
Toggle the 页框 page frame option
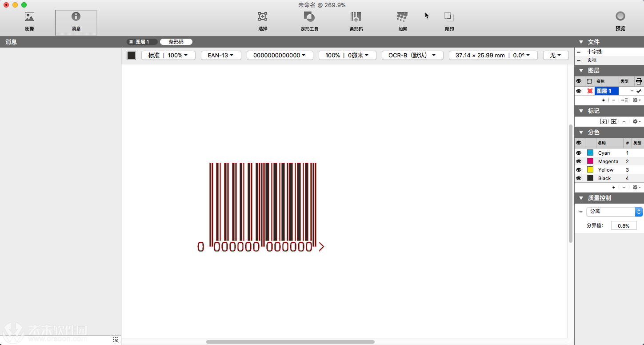pyautogui.click(x=579, y=60)
